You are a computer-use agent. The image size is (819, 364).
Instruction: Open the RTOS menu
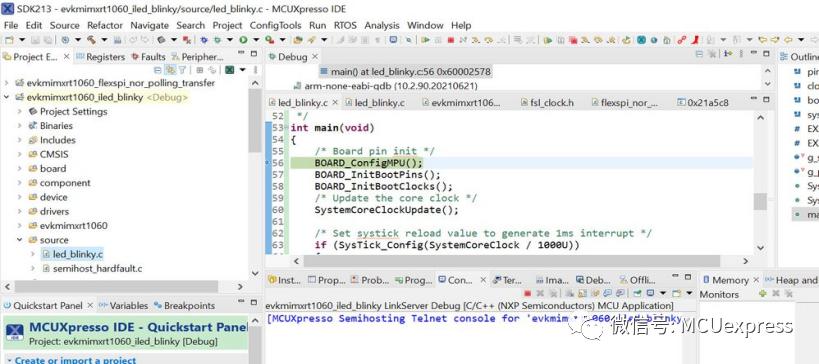345,25
